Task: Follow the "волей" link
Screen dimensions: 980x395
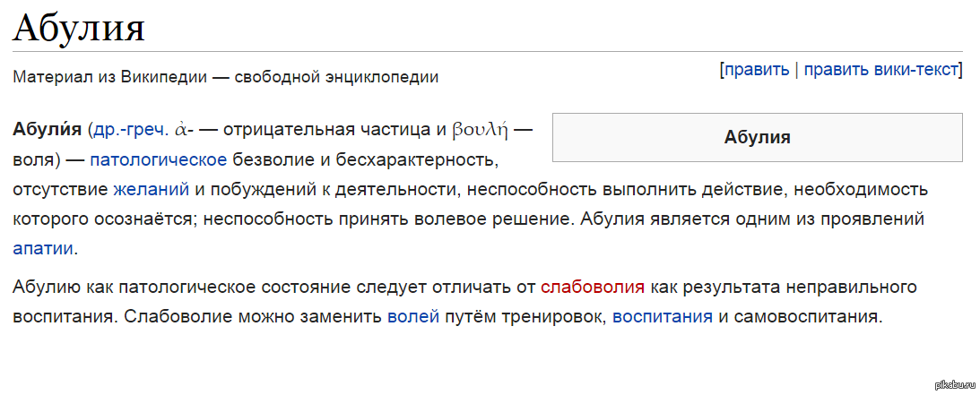Action: 413,316
